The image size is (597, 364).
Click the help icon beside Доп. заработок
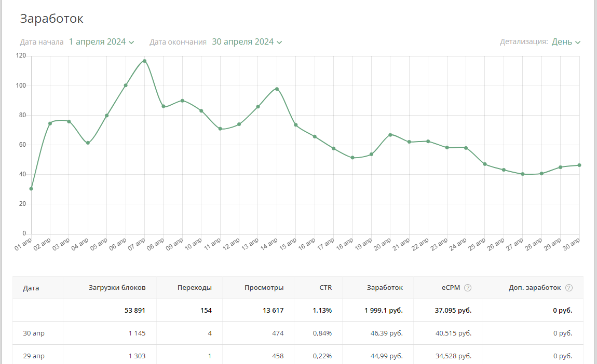coord(569,288)
